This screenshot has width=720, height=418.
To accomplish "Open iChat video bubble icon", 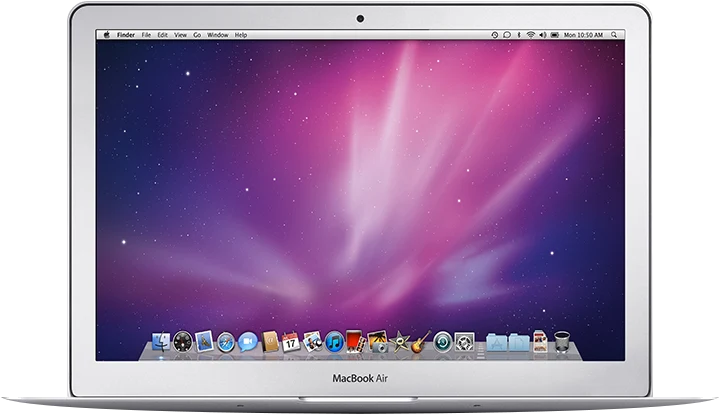I will pos(248,342).
